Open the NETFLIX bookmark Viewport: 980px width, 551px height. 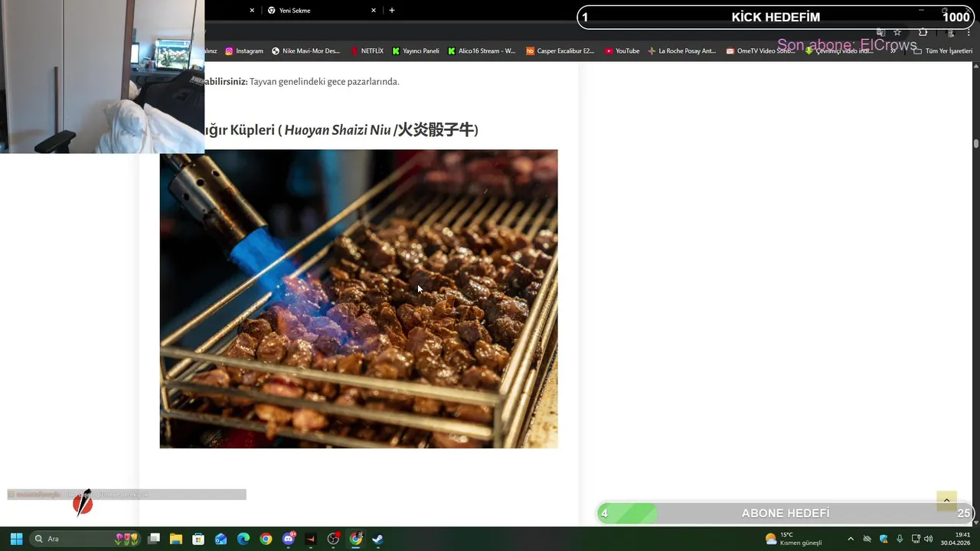[367, 51]
